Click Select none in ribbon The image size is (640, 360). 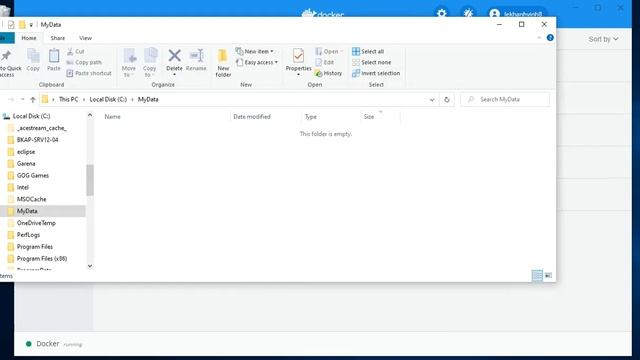click(372, 62)
